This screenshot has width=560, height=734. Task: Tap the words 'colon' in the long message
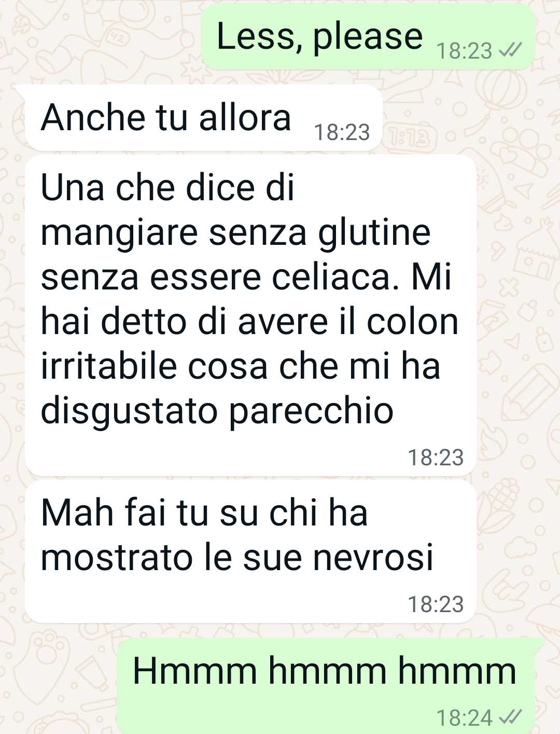[412, 322]
